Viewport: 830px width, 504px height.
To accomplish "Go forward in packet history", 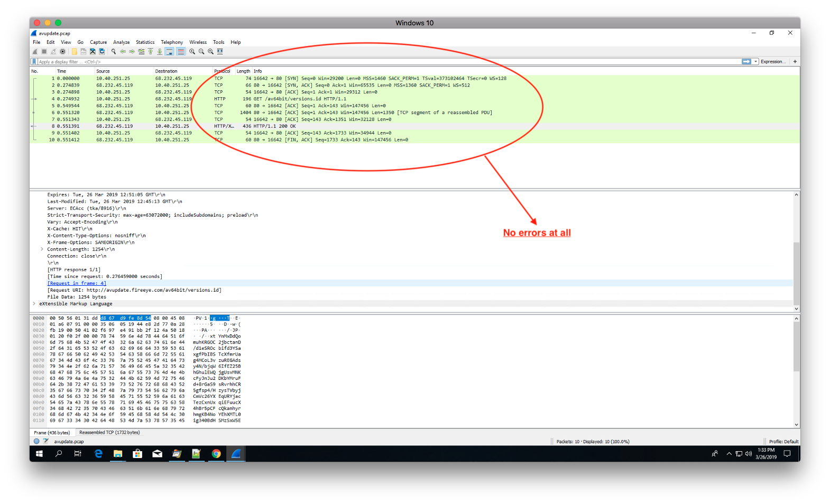I will pyautogui.click(x=132, y=52).
